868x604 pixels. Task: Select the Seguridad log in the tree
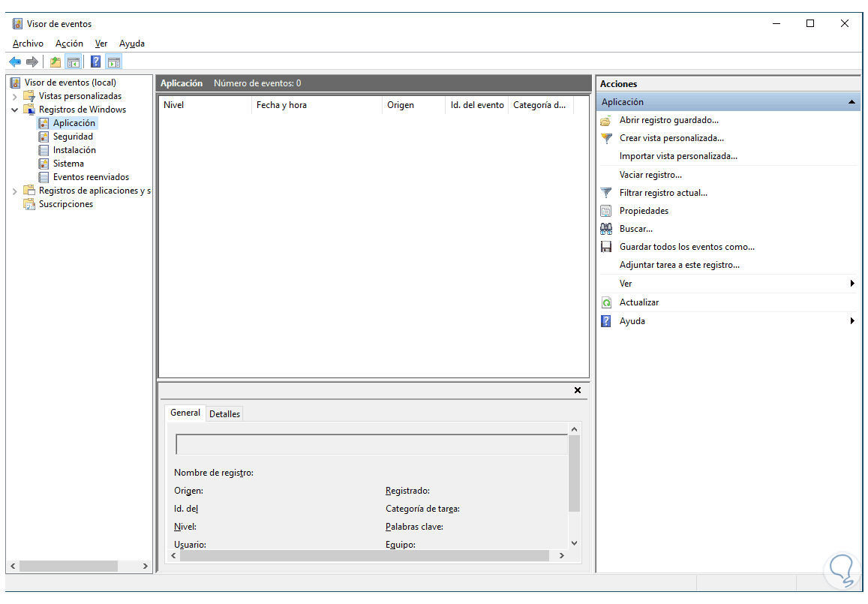tap(73, 137)
